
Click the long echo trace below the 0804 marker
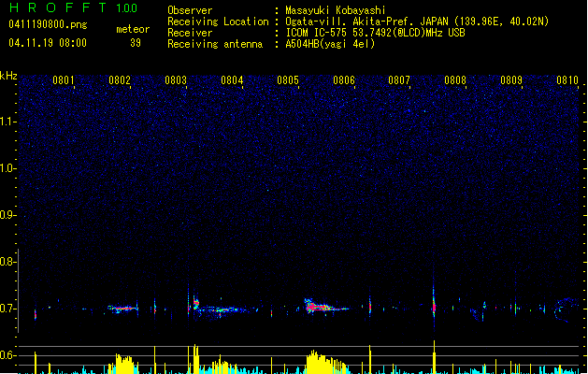click(x=222, y=309)
